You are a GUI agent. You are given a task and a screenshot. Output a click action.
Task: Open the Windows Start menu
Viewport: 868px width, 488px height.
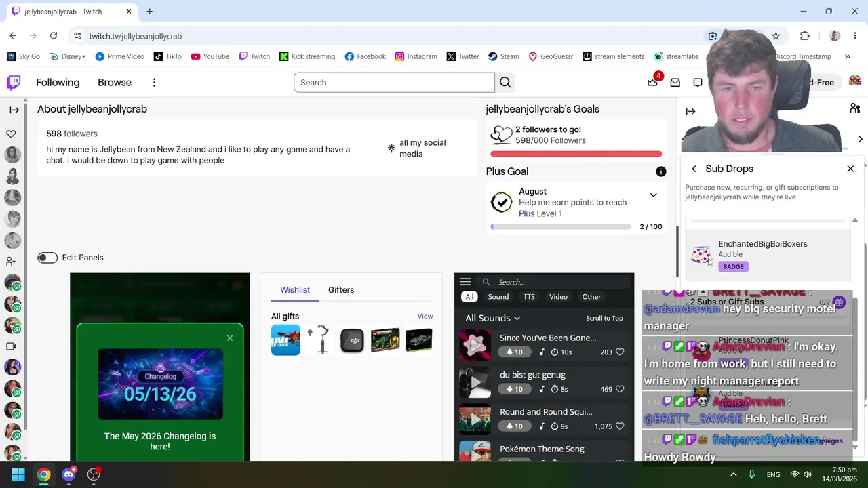(x=18, y=474)
